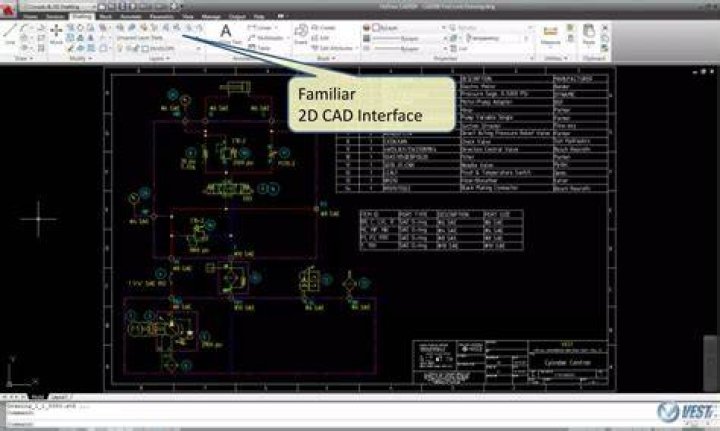This screenshot has height=431, width=720.
Task: Click the Create block button
Action: [x=324, y=28]
